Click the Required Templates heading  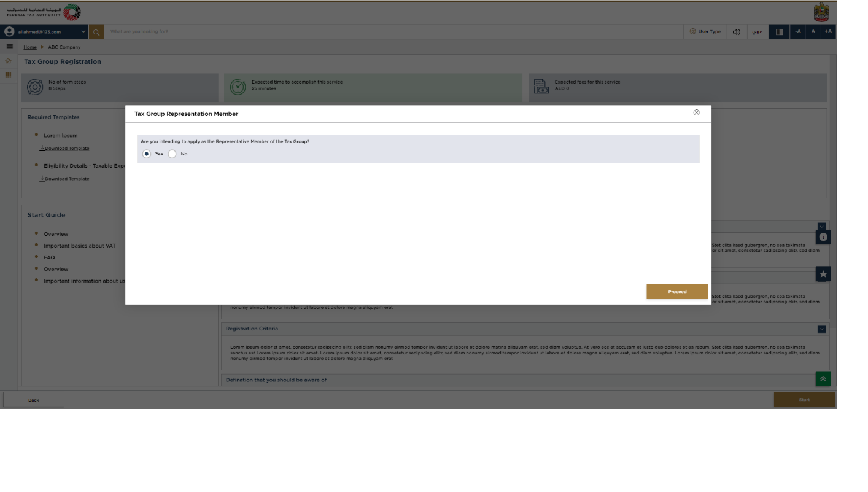[x=53, y=117]
